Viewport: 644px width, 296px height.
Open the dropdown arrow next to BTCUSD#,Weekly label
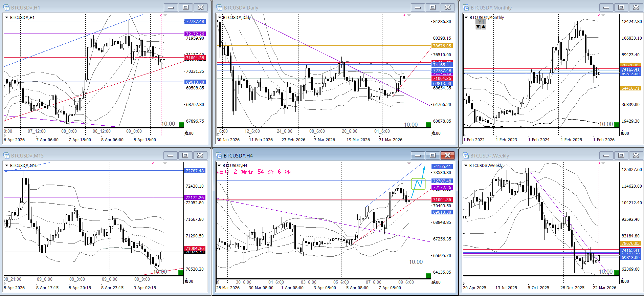pos(466,166)
